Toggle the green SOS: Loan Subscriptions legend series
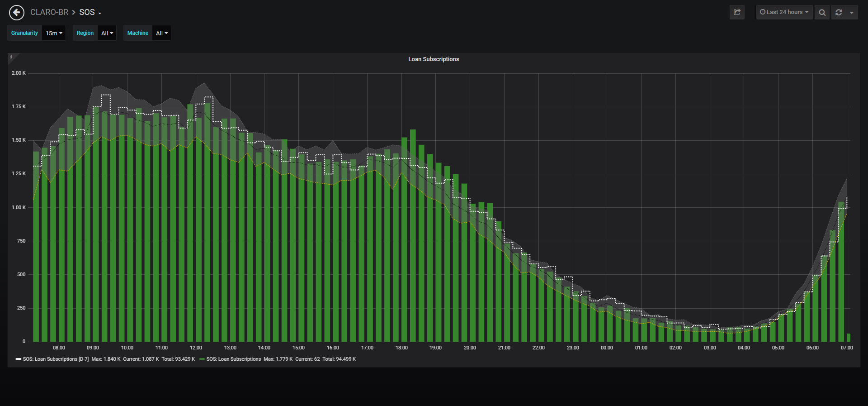868x406 pixels. 234,359
